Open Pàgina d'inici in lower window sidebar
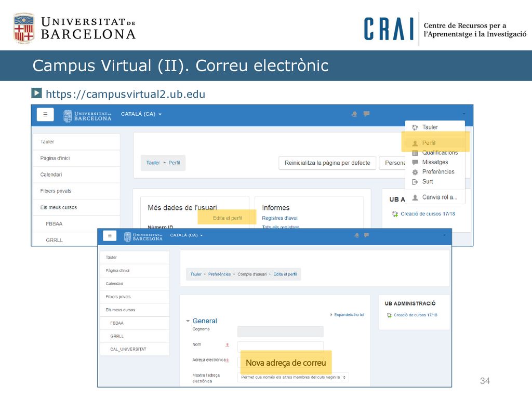The image size is (532, 399). coord(135,271)
